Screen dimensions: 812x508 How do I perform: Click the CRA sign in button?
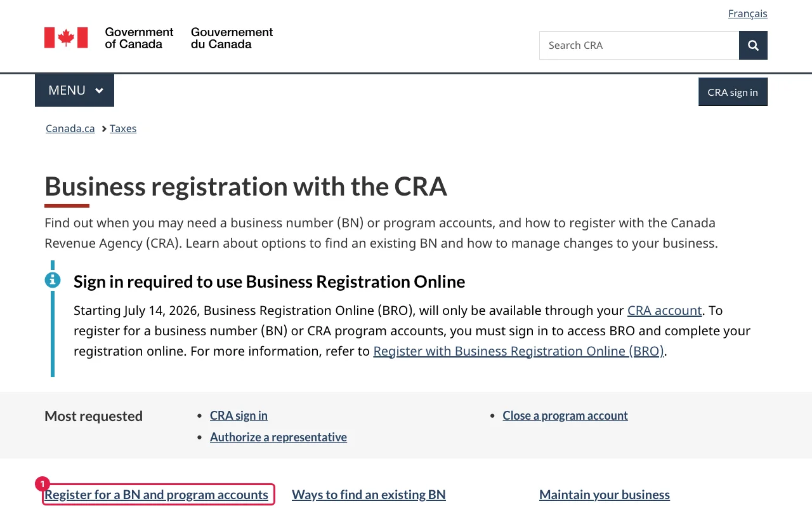click(x=733, y=92)
